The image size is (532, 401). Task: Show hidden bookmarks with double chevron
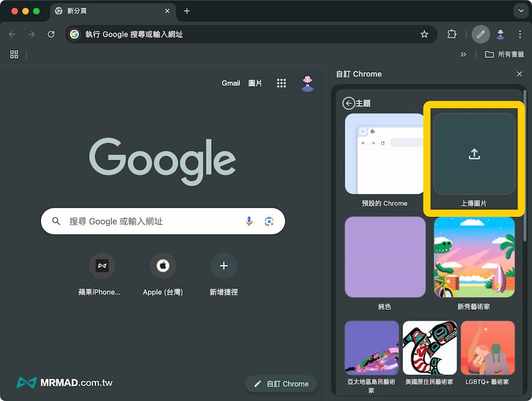463,54
